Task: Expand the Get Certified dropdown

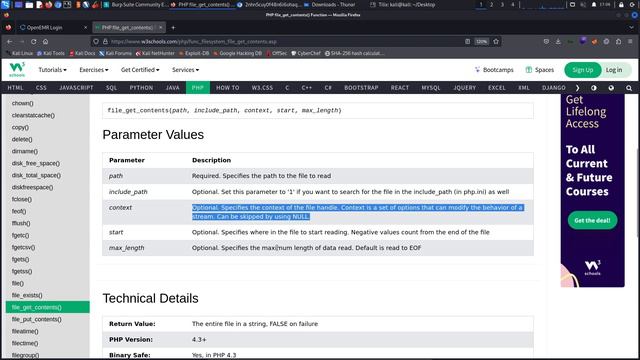Action: point(140,70)
